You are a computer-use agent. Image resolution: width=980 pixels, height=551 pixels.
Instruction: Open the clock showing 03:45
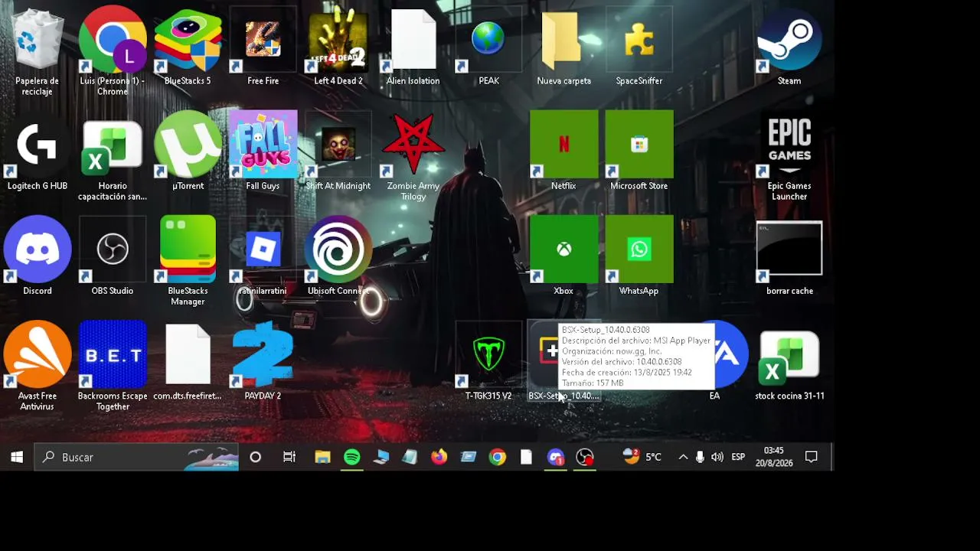click(774, 457)
